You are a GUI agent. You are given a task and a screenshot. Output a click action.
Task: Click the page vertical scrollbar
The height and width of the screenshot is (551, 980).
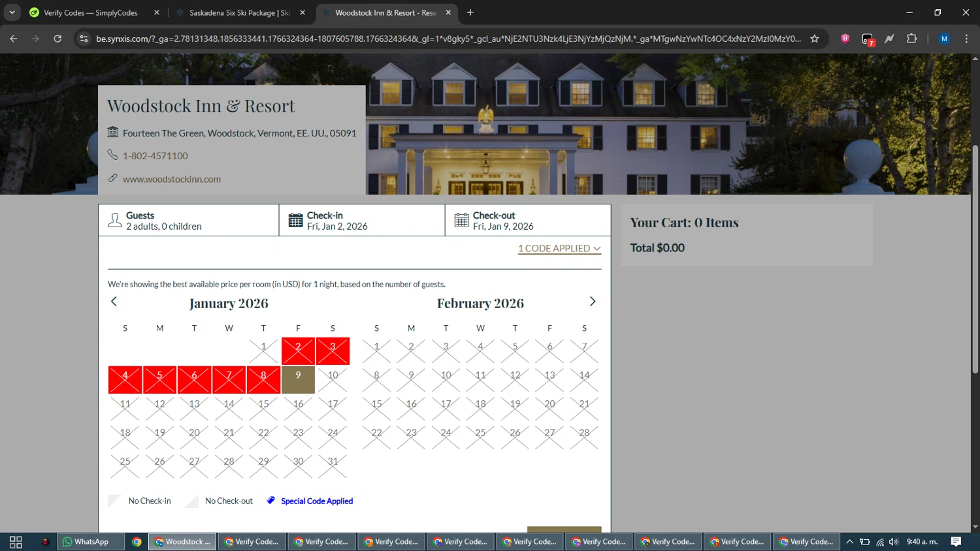(x=975, y=259)
